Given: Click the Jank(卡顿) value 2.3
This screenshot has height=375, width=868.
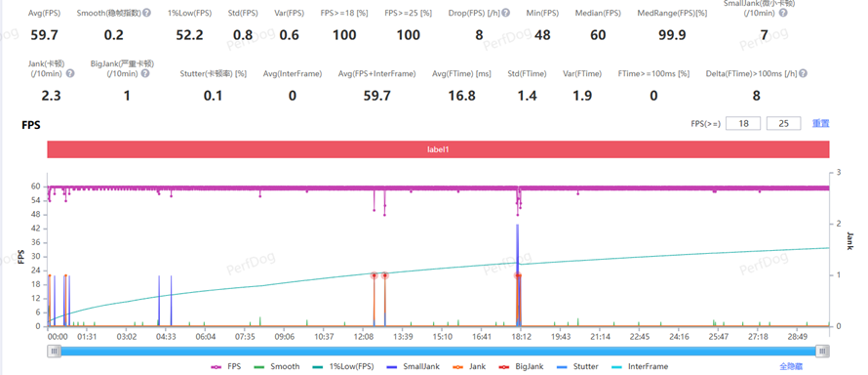Looking at the screenshot, I should pyautogui.click(x=52, y=96).
